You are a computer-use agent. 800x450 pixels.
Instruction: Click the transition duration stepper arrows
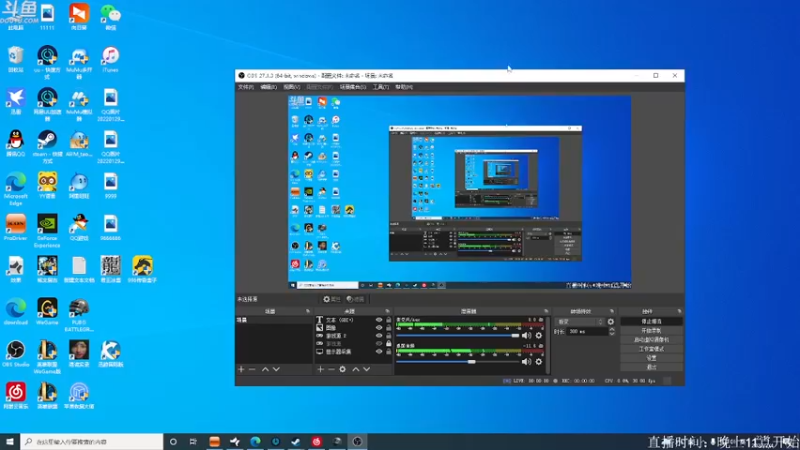point(612,332)
